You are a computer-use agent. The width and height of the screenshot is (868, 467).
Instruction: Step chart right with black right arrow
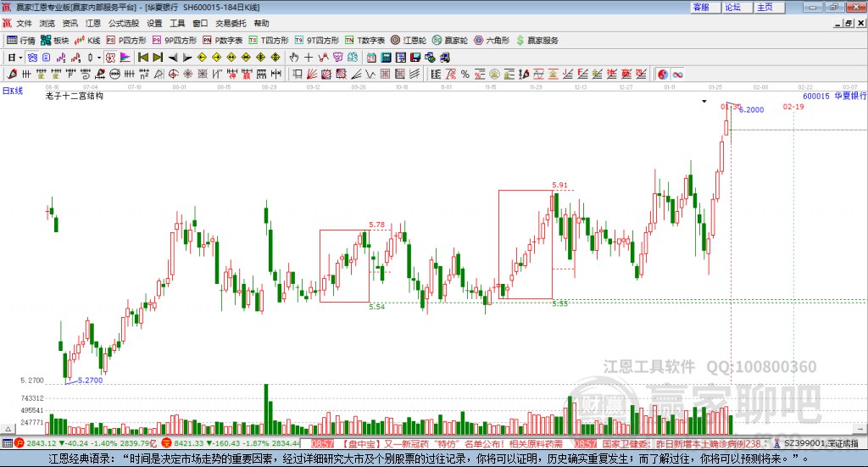(187, 58)
